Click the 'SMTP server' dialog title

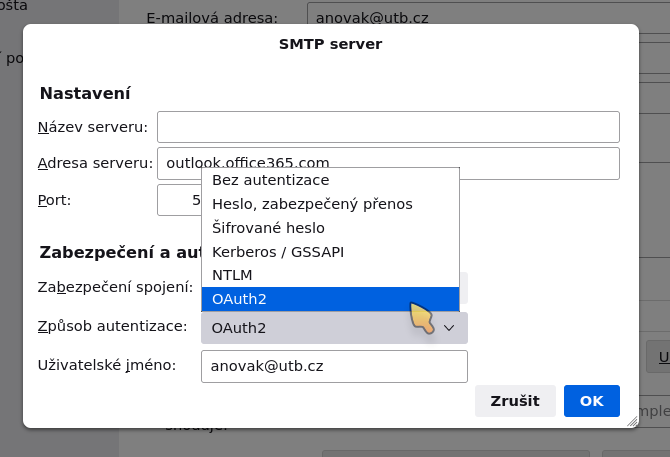[x=330, y=44]
